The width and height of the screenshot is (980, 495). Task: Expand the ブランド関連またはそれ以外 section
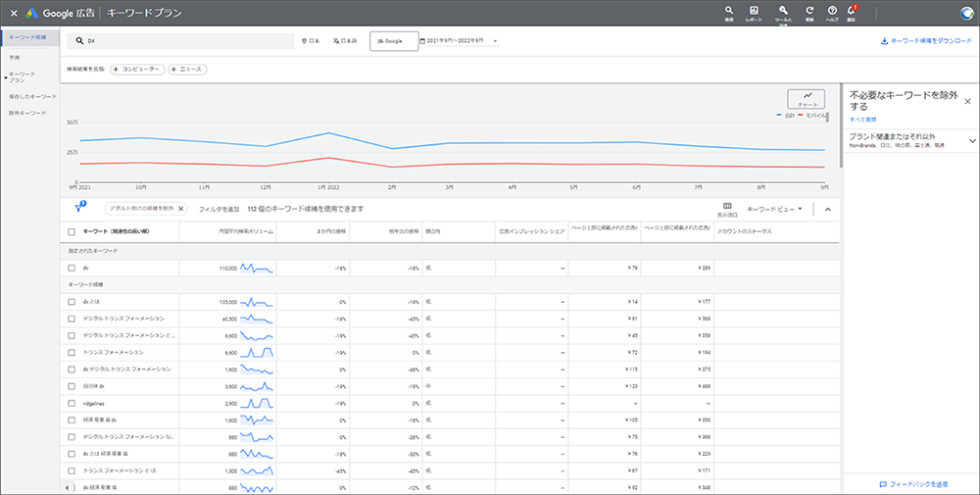pyautogui.click(x=972, y=140)
